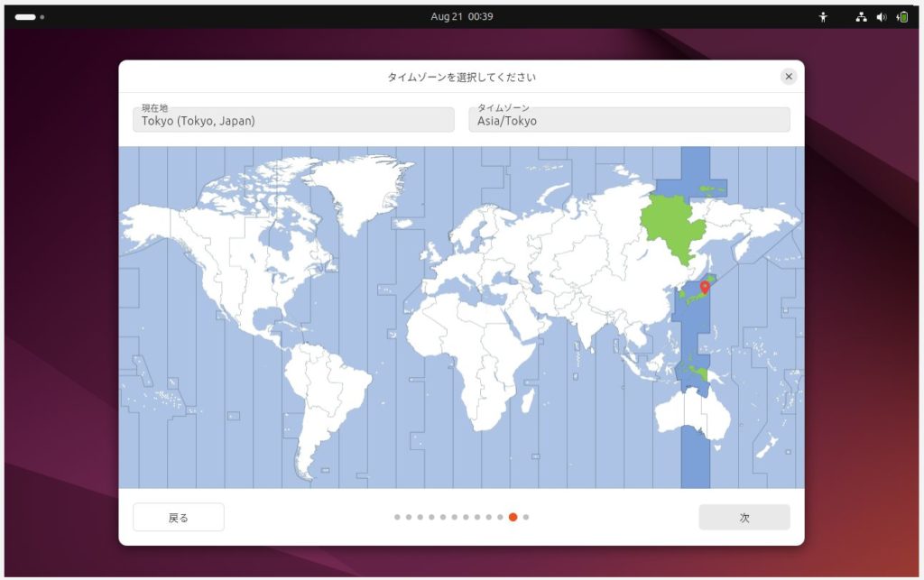Open the clock showing Aug 21 00:39
Viewport: 924px width, 580px height.
pyautogui.click(x=461, y=16)
